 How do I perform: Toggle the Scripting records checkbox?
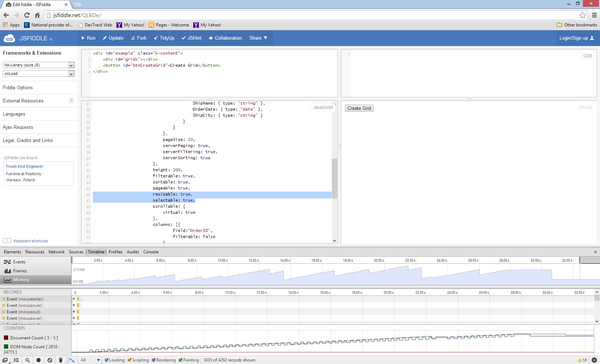[x=129, y=360]
